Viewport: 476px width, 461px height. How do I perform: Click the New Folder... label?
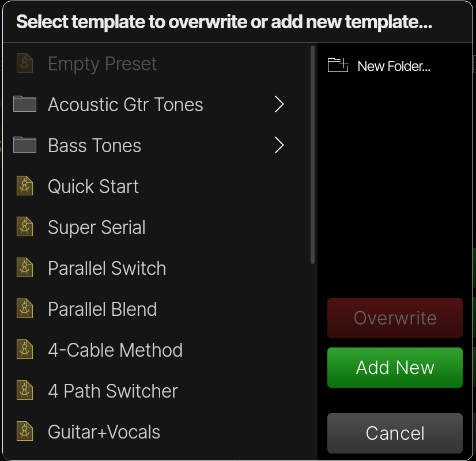[x=394, y=66]
